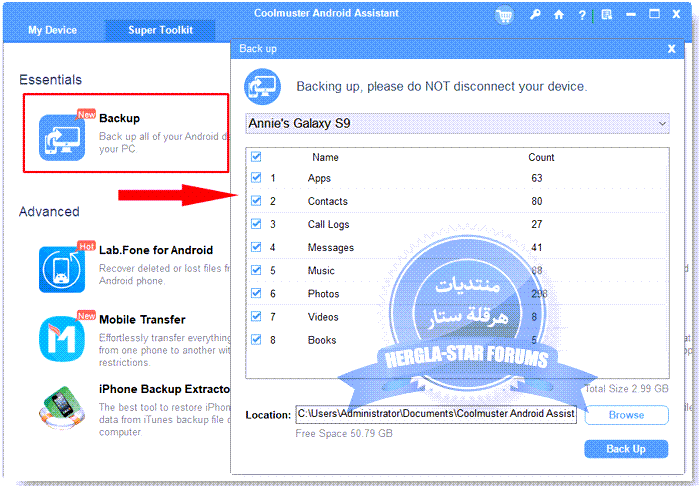The height and width of the screenshot is (486, 700).
Task: Select the Apps row name
Action: 319,179
